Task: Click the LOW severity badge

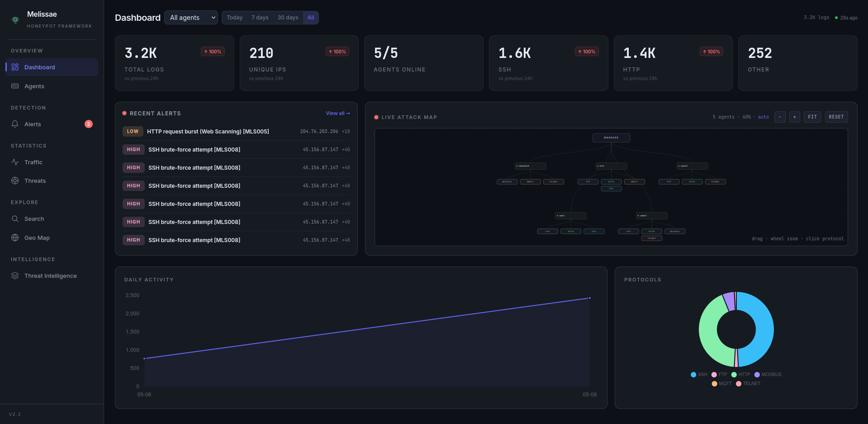Action: 133,132
